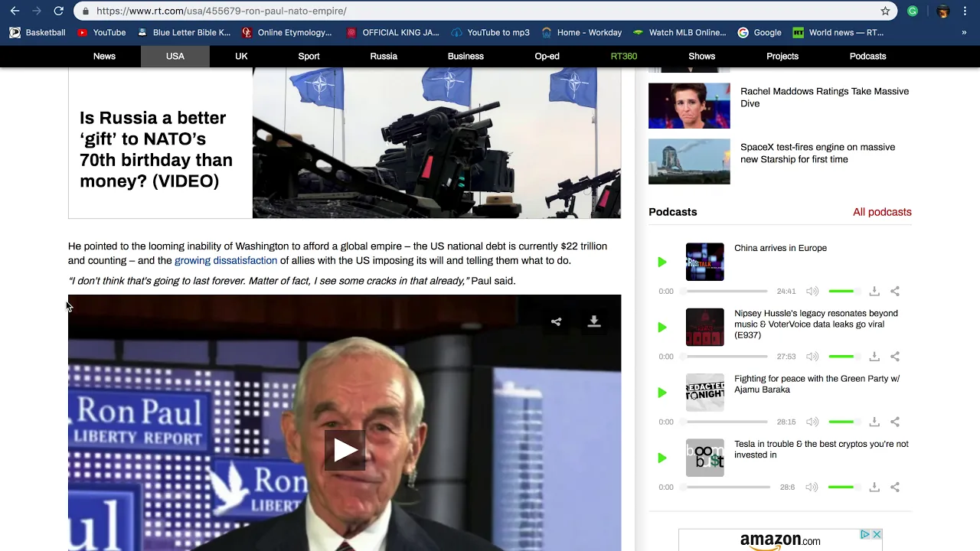Open SpaceX test-fires engine article
Viewport: 980px width, 551px height.
click(818, 153)
